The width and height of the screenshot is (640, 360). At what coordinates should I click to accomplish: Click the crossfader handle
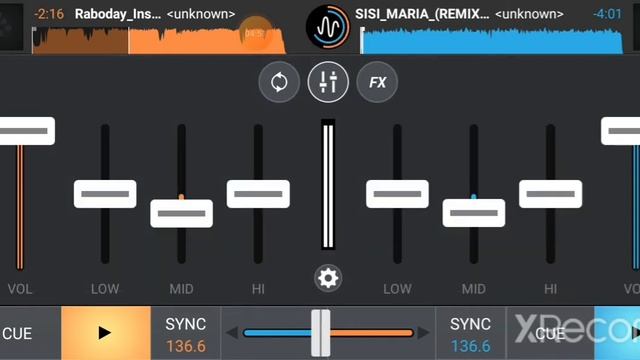click(321, 333)
